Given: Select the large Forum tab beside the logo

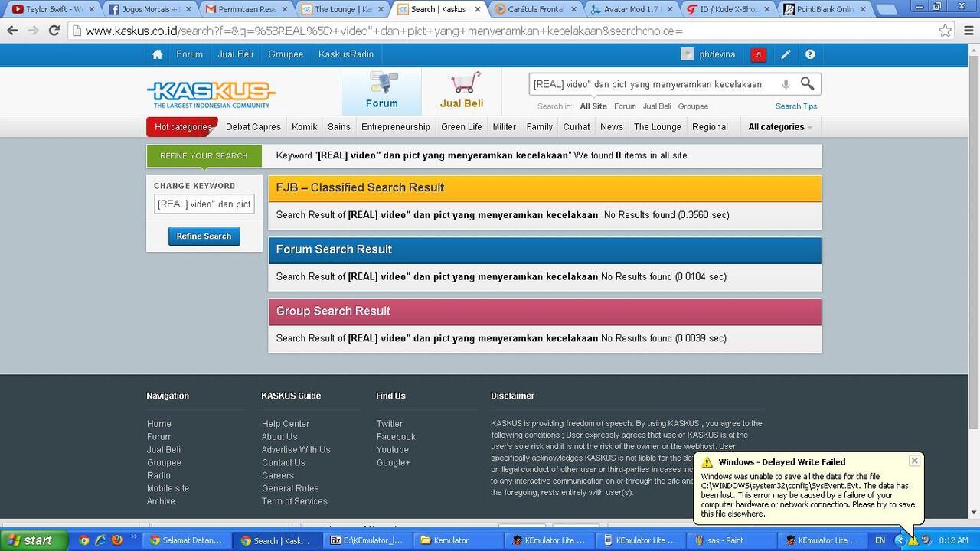Looking at the screenshot, I should click(381, 92).
